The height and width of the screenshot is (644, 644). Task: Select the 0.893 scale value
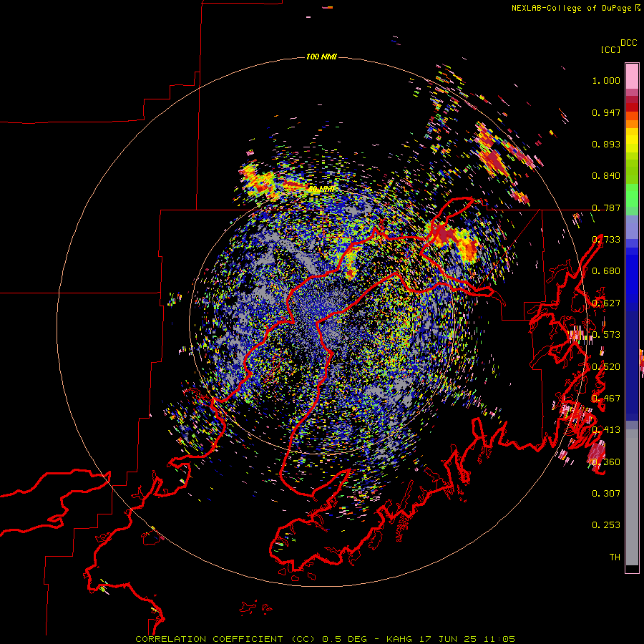click(606, 144)
